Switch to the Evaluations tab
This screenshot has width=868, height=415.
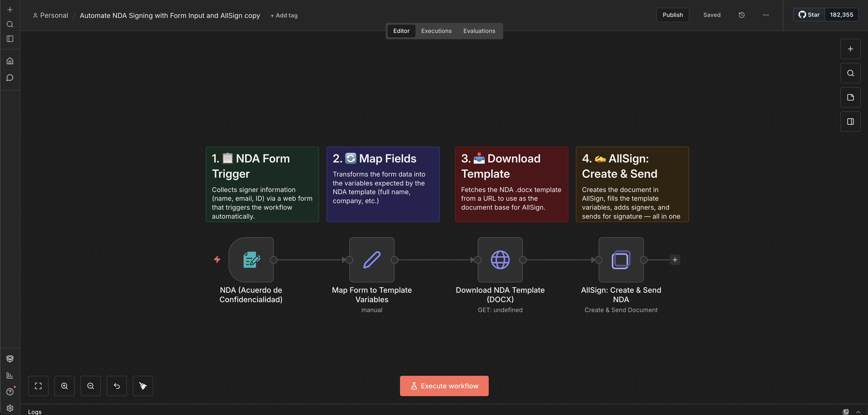tap(479, 31)
